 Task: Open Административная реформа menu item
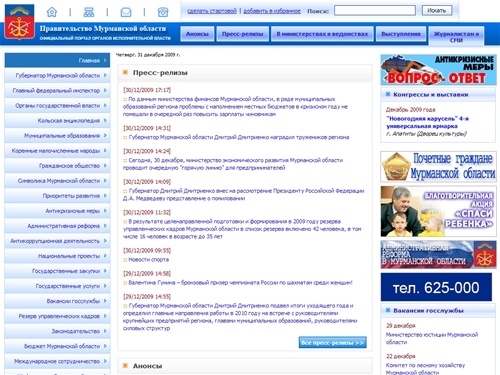pos(57,226)
